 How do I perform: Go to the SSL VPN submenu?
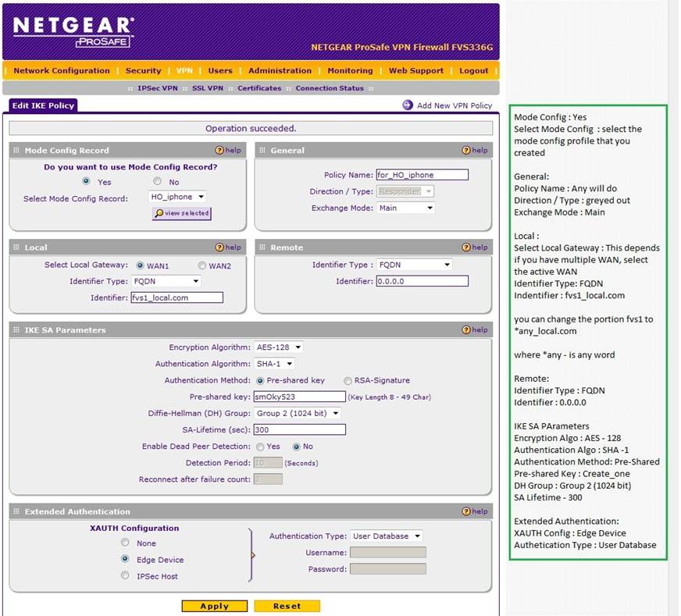(x=208, y=88)
